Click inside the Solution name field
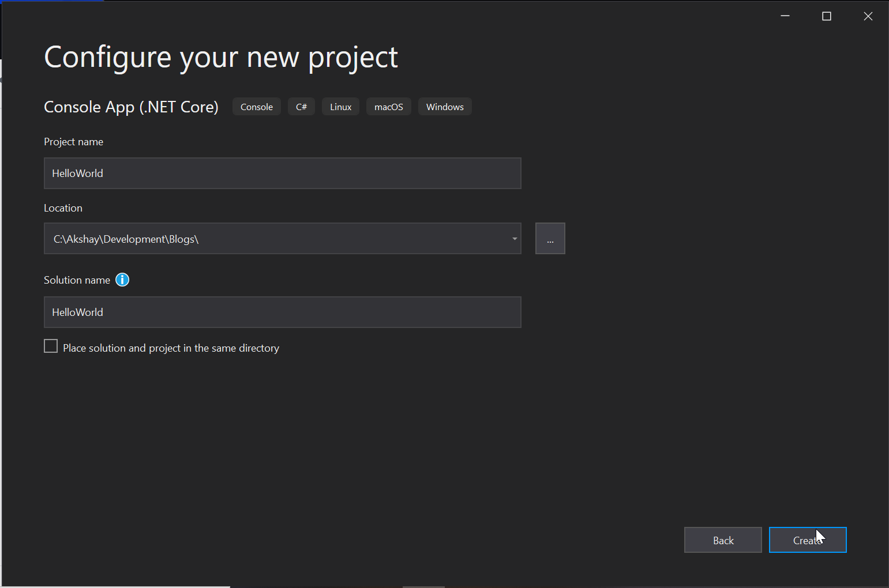Screen dimensions: 889x588 (x=282, y=312)
